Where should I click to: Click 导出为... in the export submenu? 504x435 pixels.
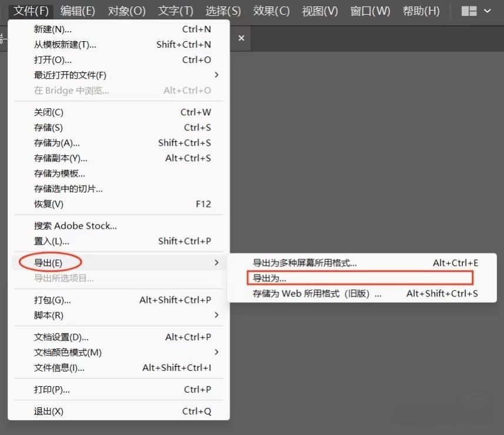pyautogui.click(x=270, y=278)
